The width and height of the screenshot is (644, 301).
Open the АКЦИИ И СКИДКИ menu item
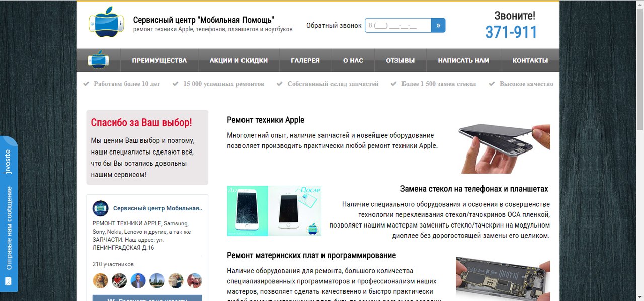pyautogui.click(x=239, y=60)
